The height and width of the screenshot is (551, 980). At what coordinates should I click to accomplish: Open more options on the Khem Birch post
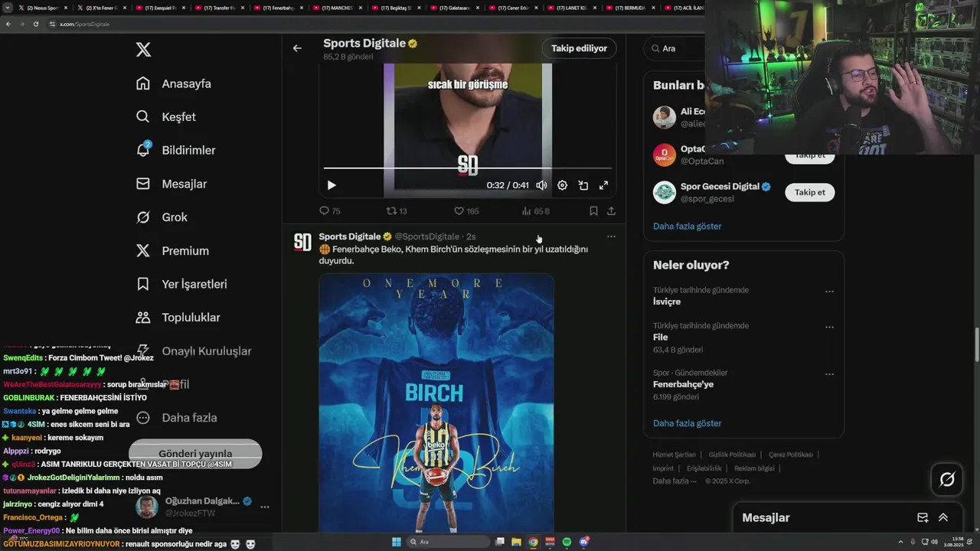tap(611, 236)
